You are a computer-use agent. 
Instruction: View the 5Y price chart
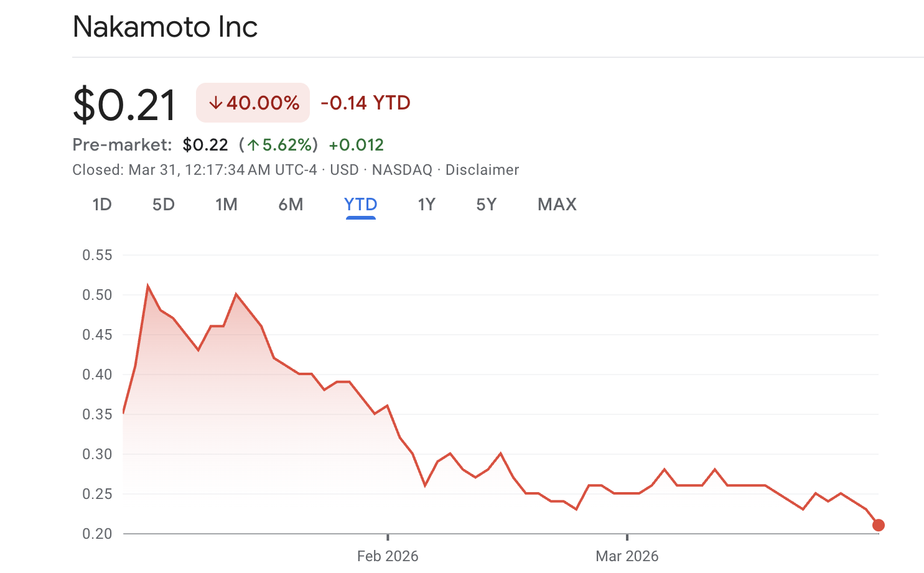487,205
